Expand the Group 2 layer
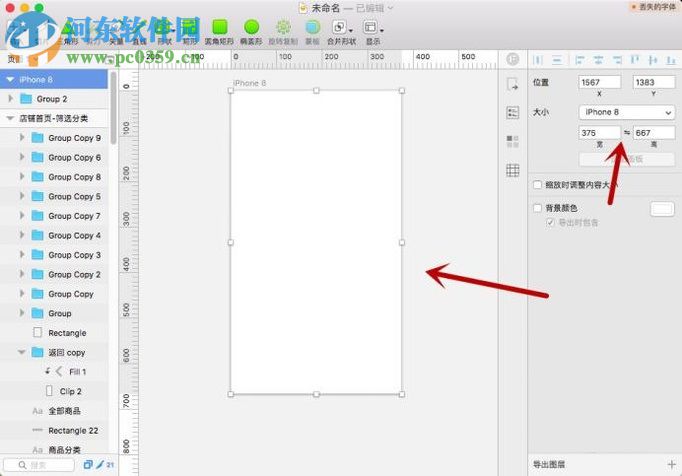The image size is (682, 476). click(x=10, y=99)
